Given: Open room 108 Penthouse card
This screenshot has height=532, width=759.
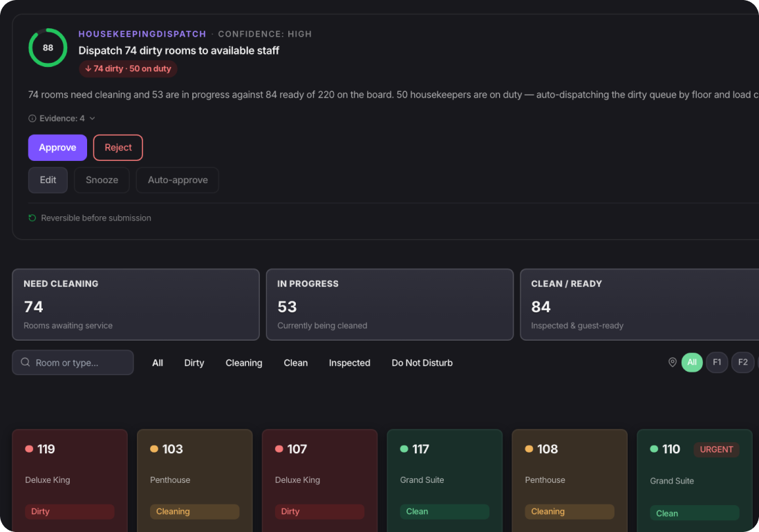Looking at the screenshot, I should coord(570,480).
